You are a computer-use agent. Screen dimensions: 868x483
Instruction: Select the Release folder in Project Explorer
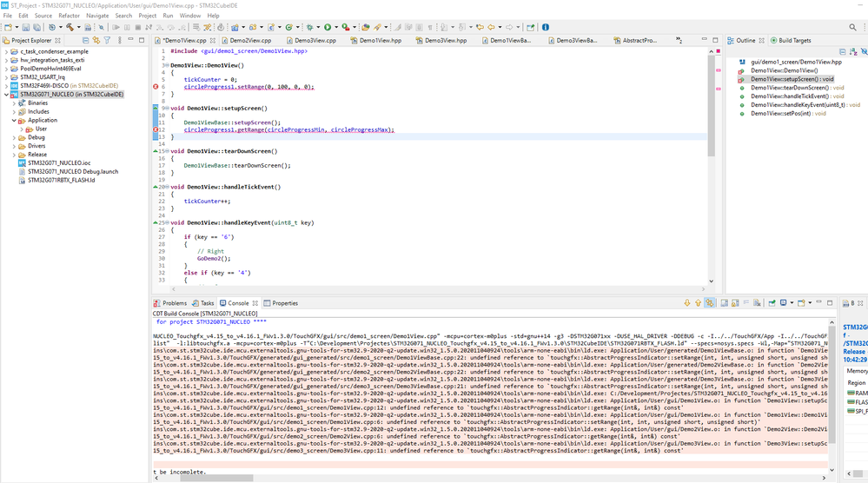(37, 155)
